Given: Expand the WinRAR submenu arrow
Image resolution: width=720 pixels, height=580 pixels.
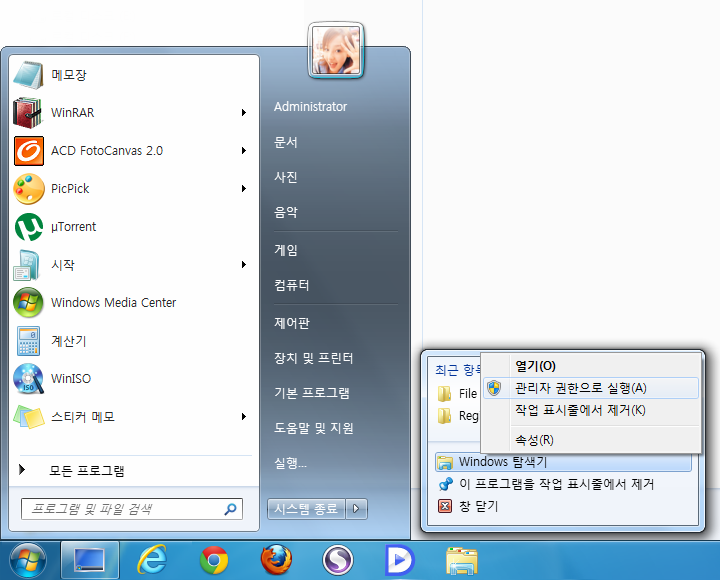Looking at the screenshot, I should (x=244, y=113).
